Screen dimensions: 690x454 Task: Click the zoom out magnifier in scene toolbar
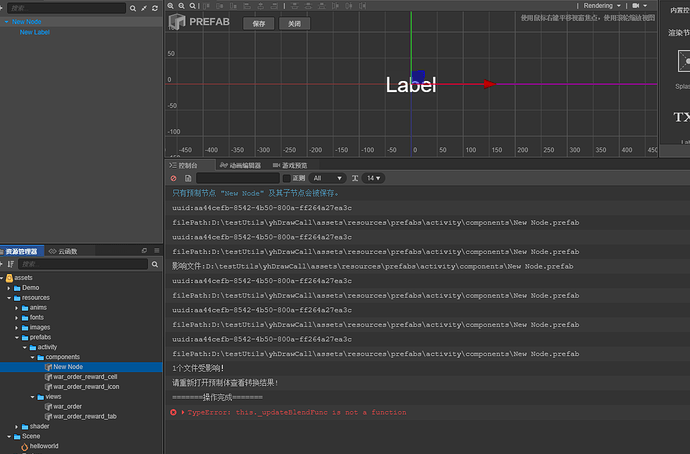point(181,6)
